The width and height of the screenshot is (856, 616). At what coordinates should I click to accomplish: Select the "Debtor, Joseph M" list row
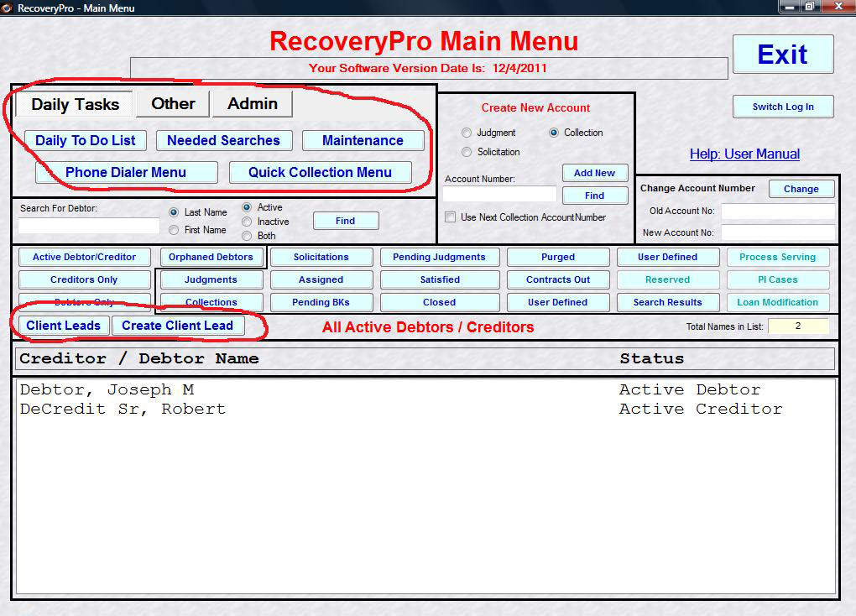pyautogui.click(x=425, y=390)
